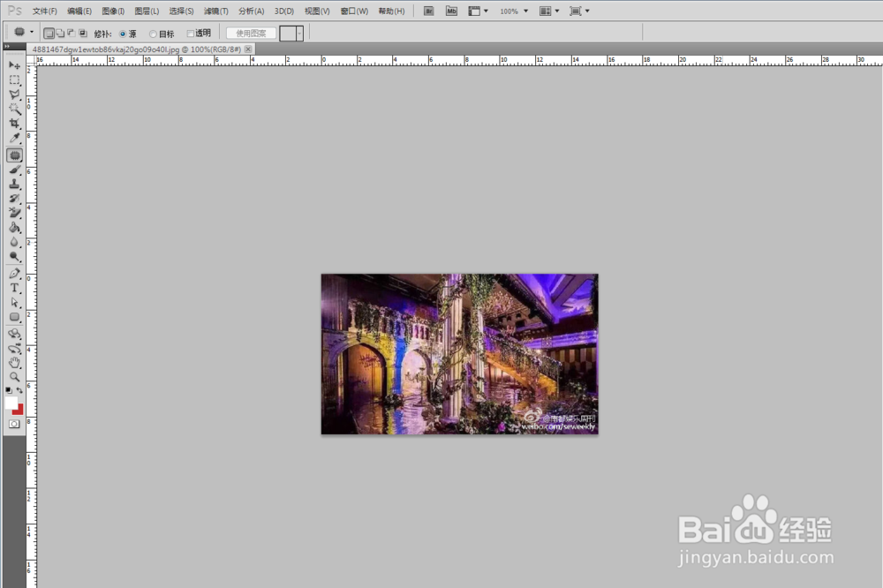Open the 文件(F) menu

click(44, 11)
